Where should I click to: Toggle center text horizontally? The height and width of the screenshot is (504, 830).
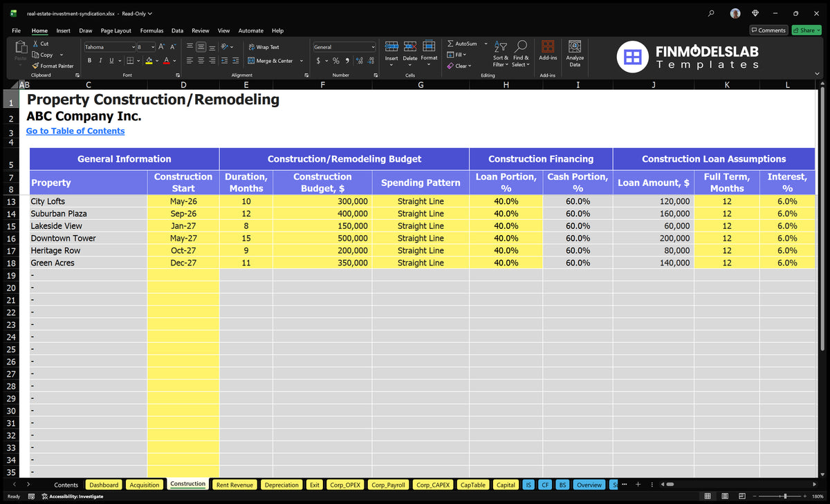pos(201,61)
